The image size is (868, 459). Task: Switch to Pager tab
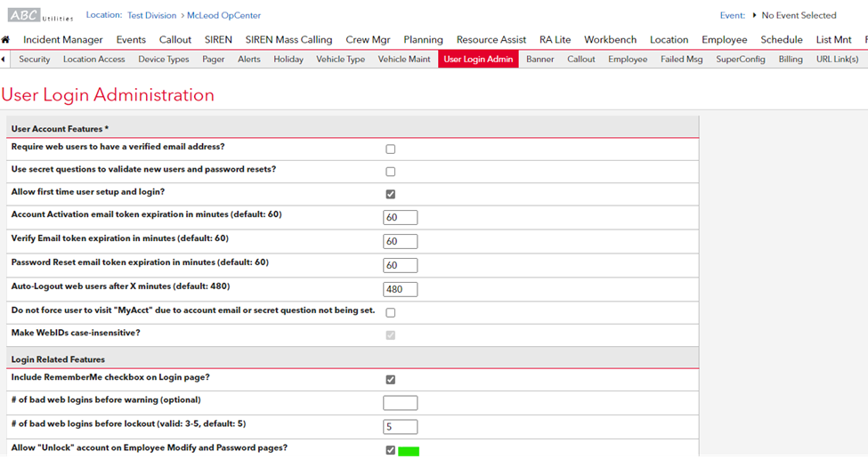[214, 60]
